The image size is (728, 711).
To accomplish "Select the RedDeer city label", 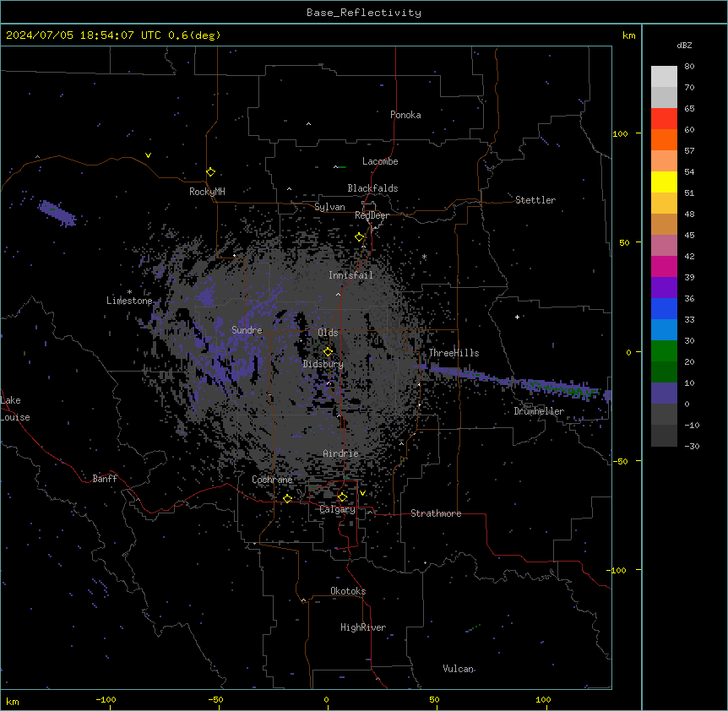I will 372,215.
